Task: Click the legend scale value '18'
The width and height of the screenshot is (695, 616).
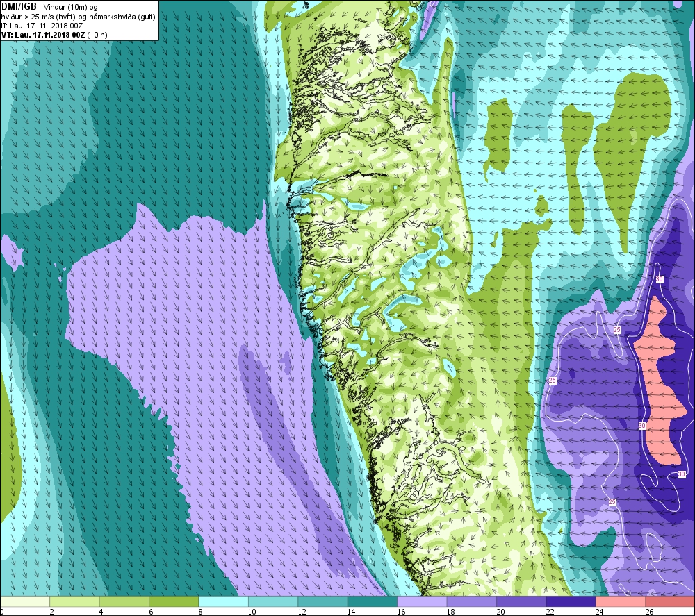Action: pos(451,612)
